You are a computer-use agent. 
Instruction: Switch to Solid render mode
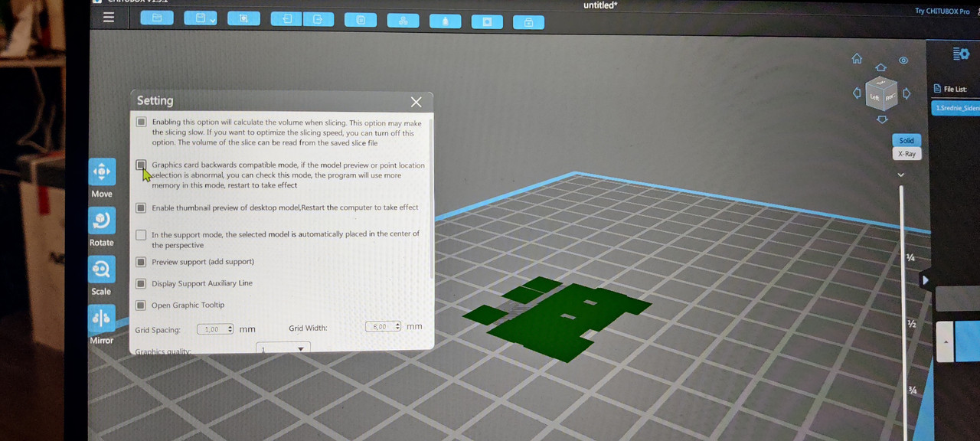coord(906,140)
